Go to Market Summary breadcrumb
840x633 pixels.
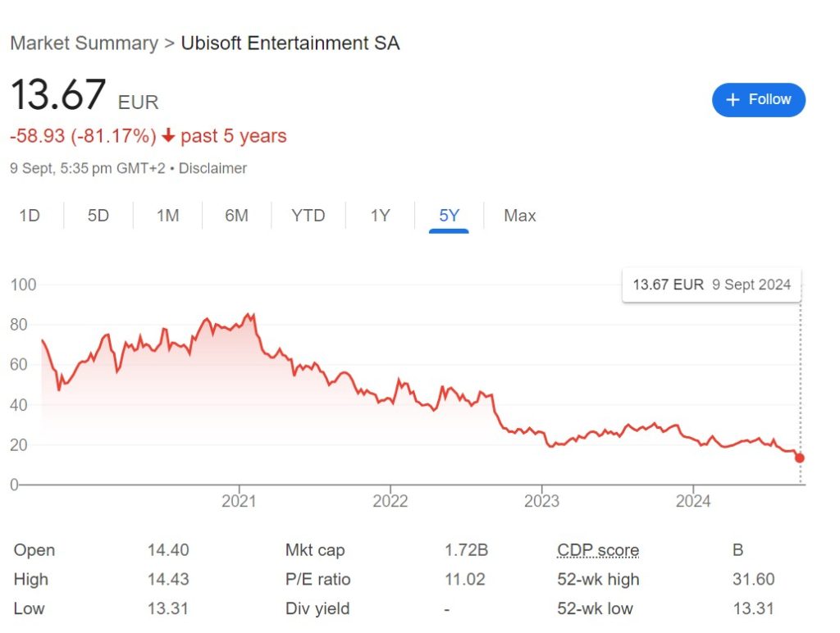coord(84,43)
